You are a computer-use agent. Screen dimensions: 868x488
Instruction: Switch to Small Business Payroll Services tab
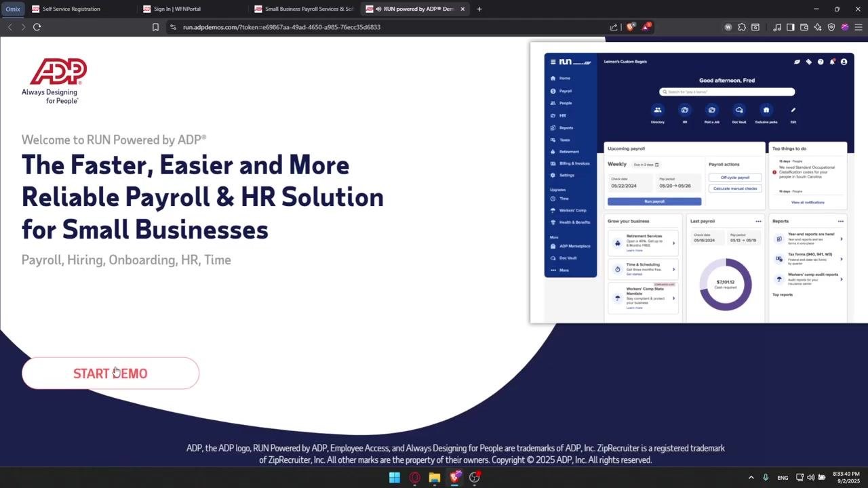304,9
